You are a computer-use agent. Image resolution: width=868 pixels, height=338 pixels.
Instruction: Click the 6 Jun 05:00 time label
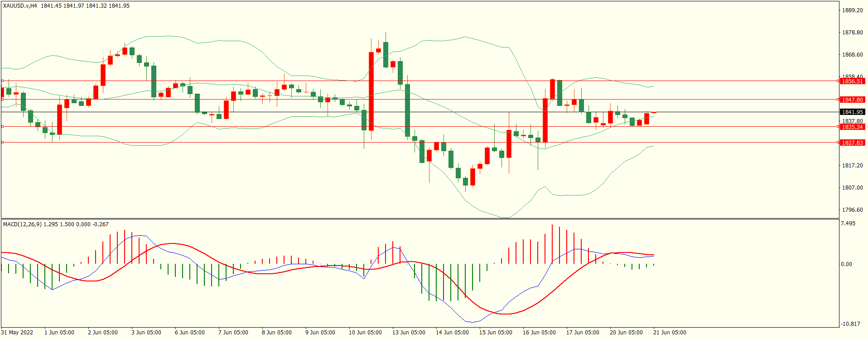click(x=190, y=333)
